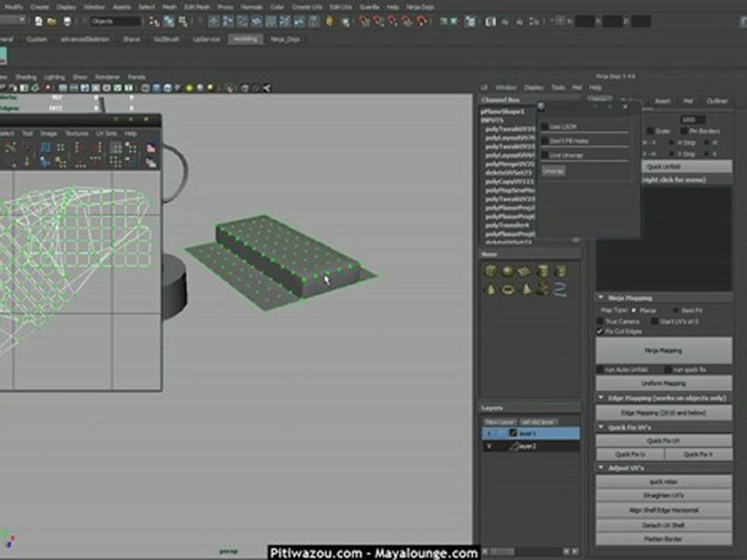Click the pink image icon in UV editor toolbar
Viewport: 747px width, 560px height.
click(151, 148)
